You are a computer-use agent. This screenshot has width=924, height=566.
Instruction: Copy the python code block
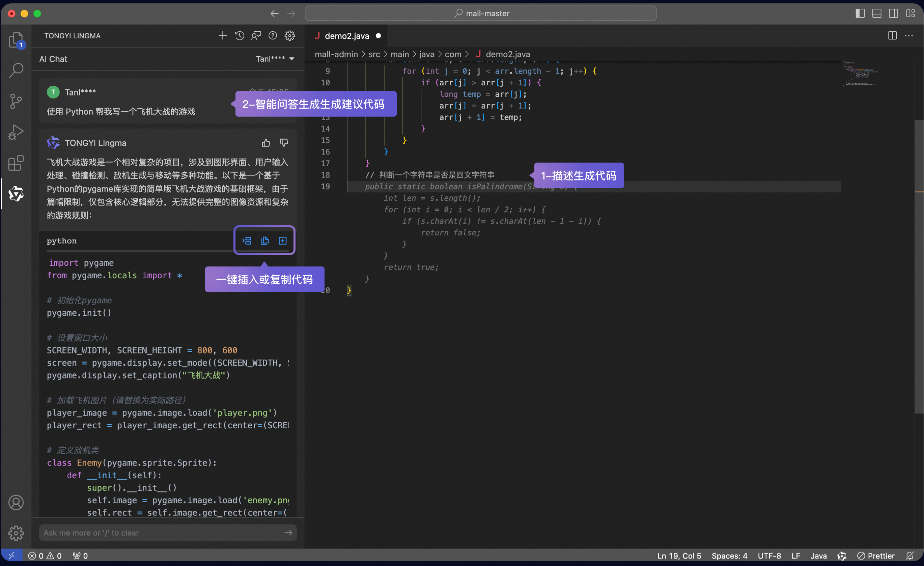(265, 240)
